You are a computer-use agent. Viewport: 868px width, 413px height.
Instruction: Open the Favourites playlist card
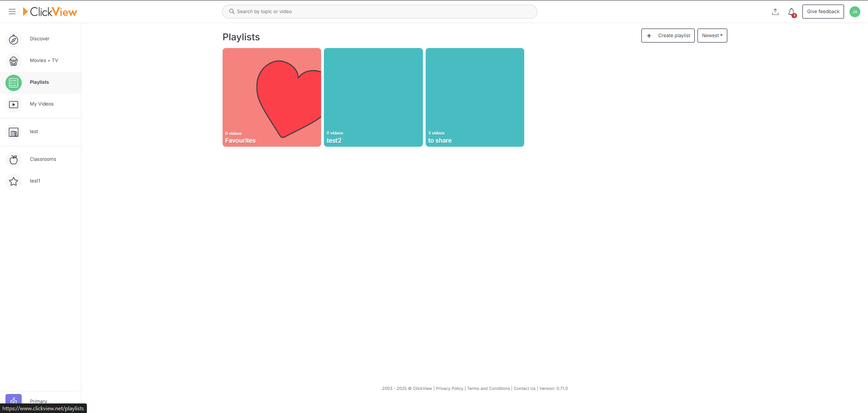272,97
